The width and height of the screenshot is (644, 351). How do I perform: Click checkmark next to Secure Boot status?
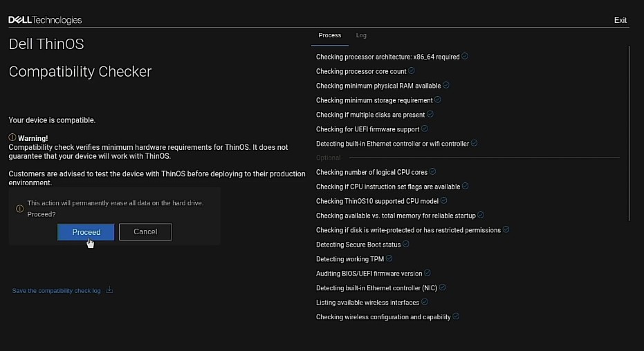point(406,245)
